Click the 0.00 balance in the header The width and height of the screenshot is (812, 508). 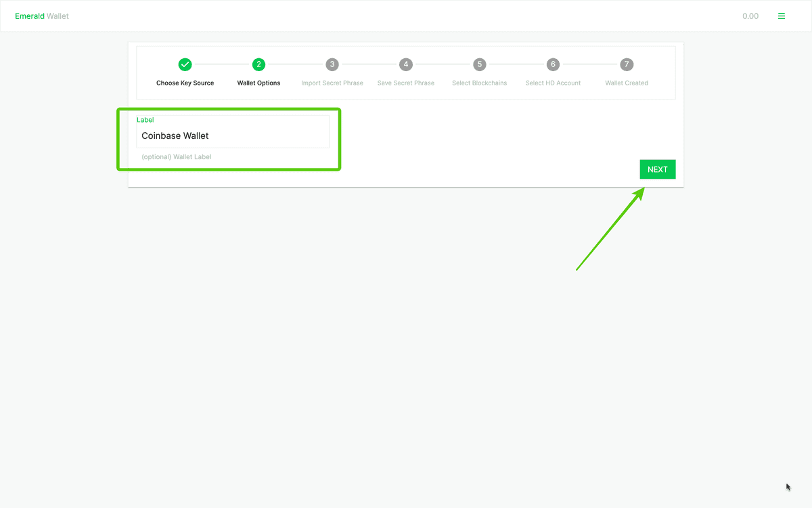coord(750,16)
